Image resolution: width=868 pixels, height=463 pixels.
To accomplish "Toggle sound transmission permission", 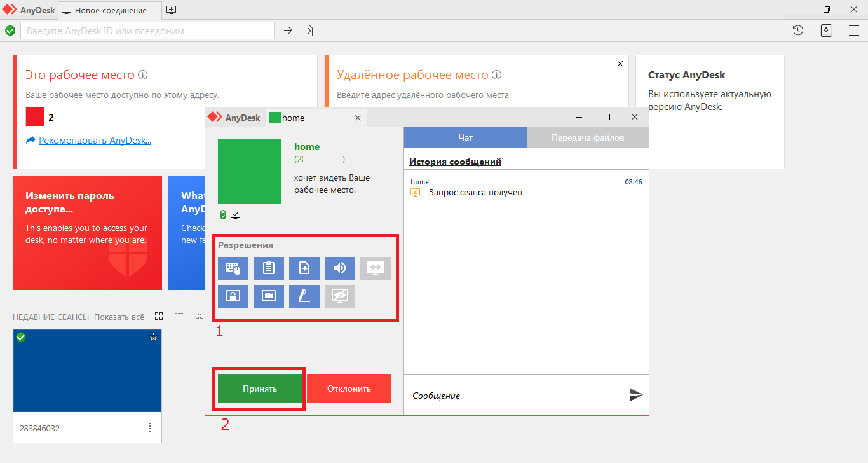I will click(x=339, y=268).
